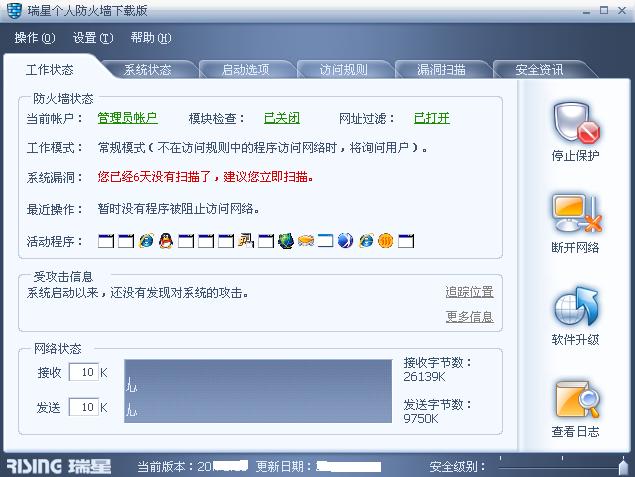Select the Internet Explorer icon beside the orange round icon
This screenshot has height=477, width=635.
point(366,241)
